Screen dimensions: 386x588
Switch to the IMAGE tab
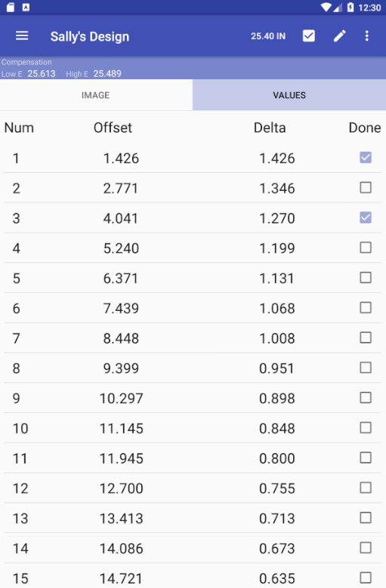96,95
